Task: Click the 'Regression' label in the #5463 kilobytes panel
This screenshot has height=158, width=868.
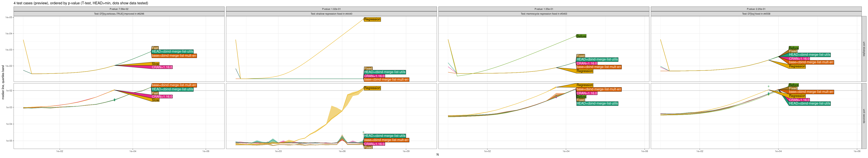Action: (585, 71)
